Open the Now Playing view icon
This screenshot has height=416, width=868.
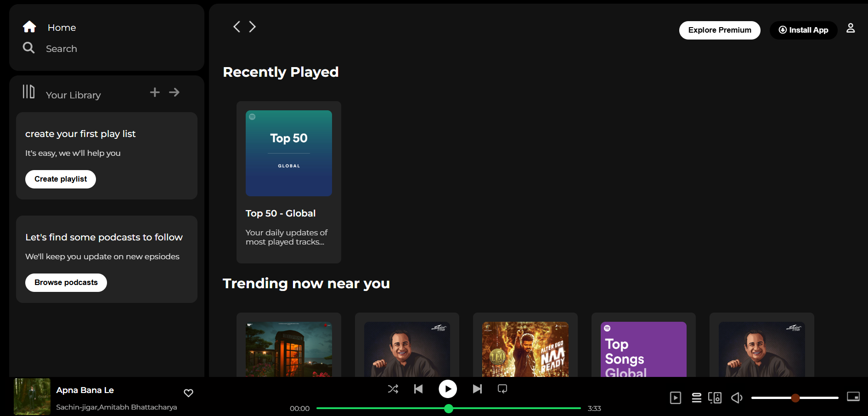(x=676, y=398)
